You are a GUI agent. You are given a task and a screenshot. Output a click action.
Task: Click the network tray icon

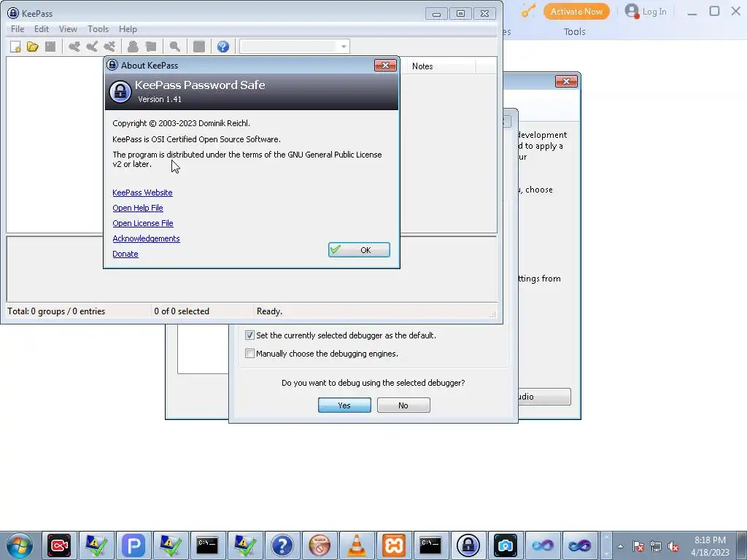(x=656, y=546)
